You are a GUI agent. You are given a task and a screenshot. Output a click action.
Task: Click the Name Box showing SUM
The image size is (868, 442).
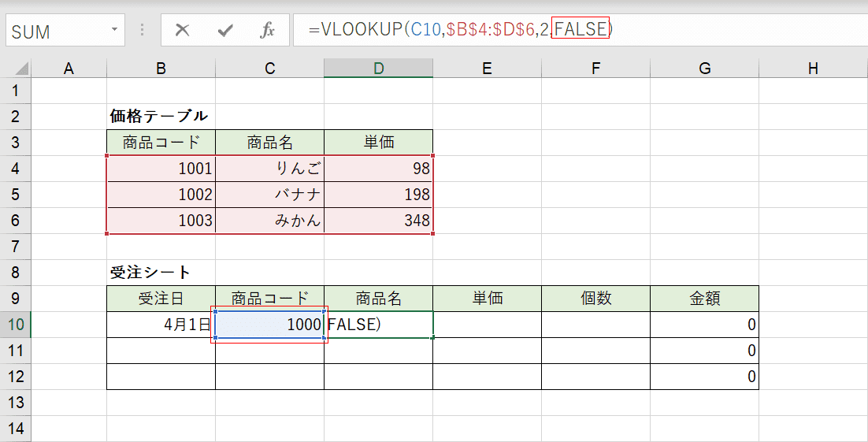(65, 30)
